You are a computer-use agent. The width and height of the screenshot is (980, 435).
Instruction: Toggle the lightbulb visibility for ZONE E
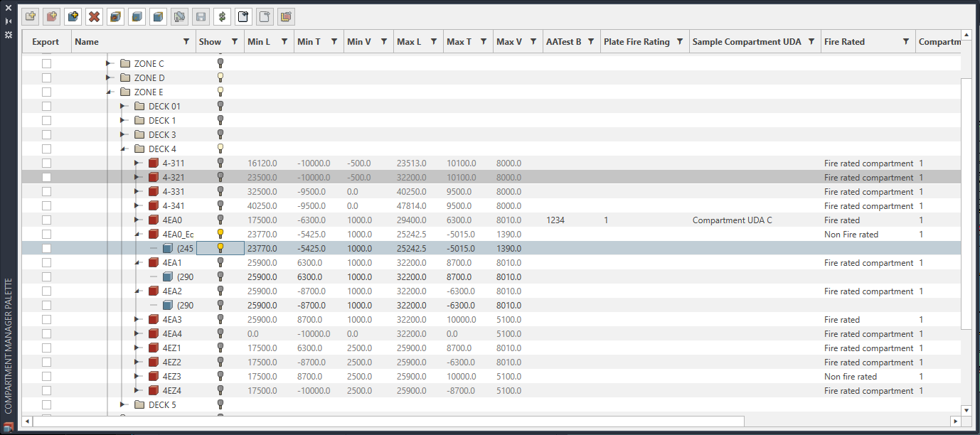point(220,92)
